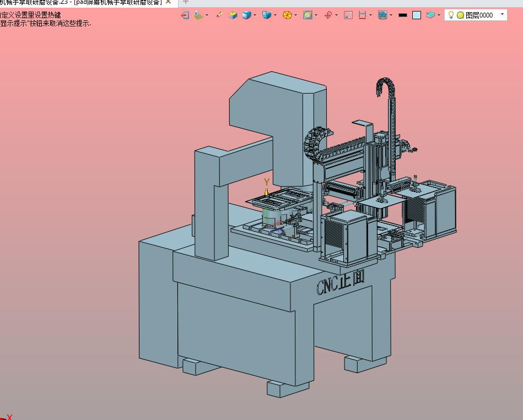Screen dimensions: 523x420
Task: Click the blue cube view orientation icon
Action: point(267,15)
